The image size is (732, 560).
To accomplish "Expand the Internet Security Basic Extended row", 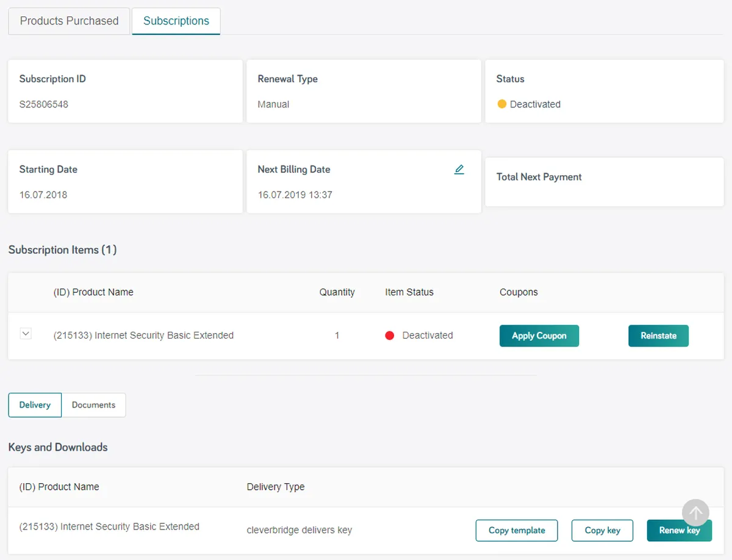I will click(x=26, y=334).
